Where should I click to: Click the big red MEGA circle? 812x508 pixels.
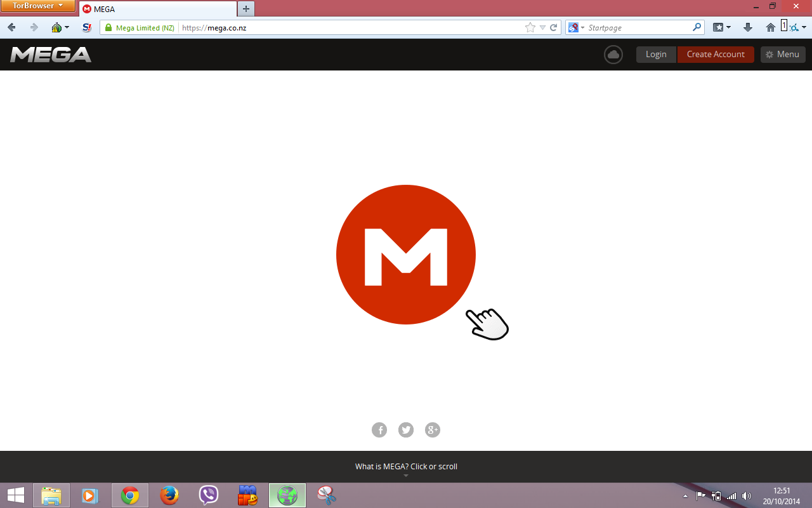coord(406,255)
